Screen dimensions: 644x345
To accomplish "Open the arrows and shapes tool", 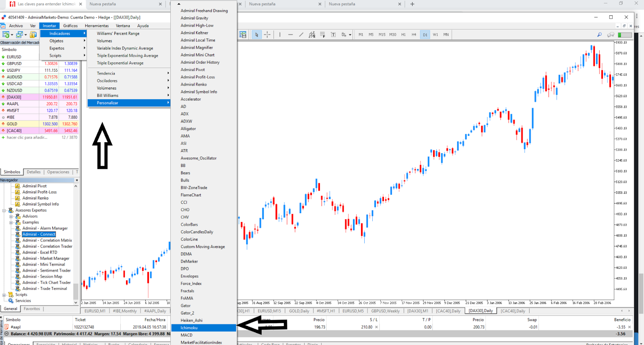I will click(x=344, y=35).
